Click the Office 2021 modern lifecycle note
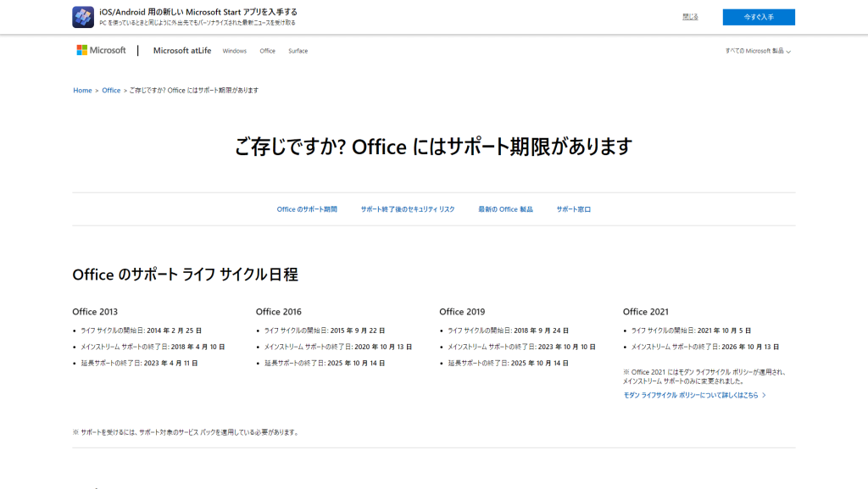Viewport: 868px width, 489px height. (x=704, y=376)
